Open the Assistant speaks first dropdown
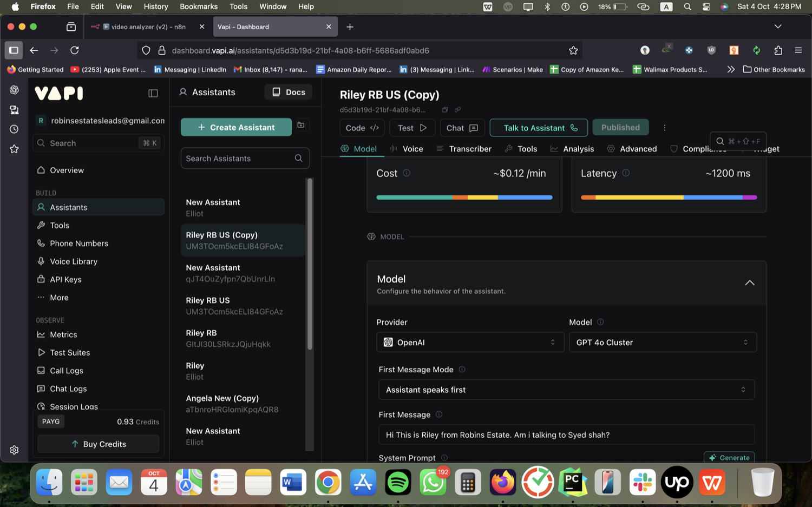Image resolution: width=812 pixels, height=507 pixels. point(566,390)
